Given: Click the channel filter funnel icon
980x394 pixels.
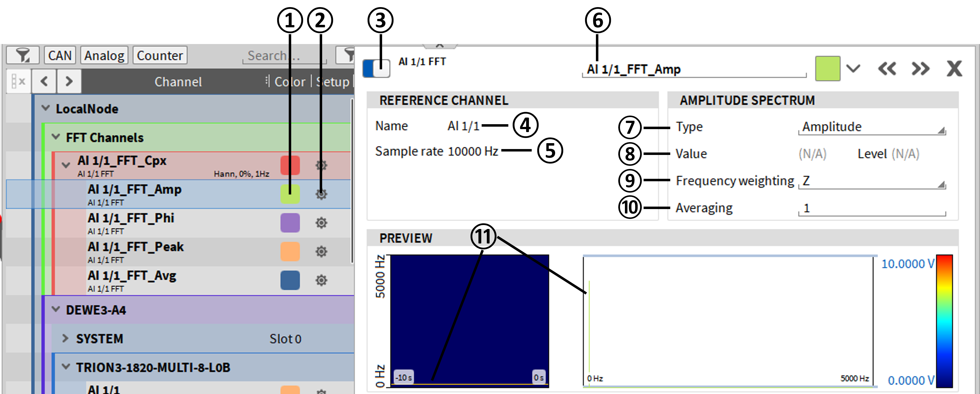Looking at the screenshot, I should tap(22, 56).
